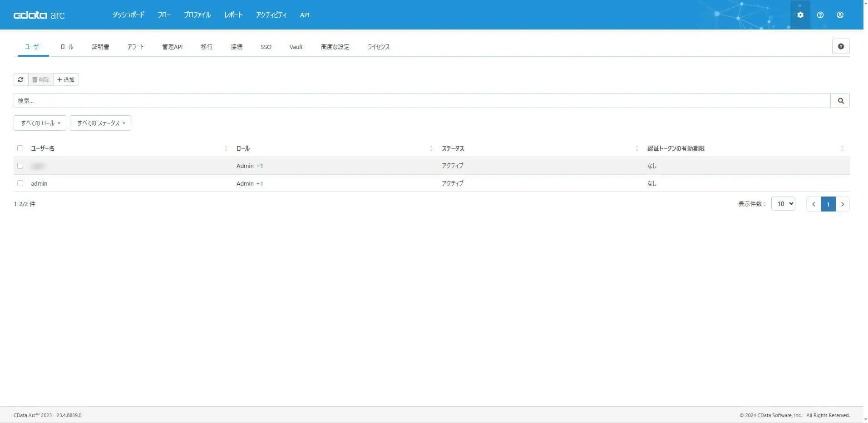The image size is (868, 423).
Task: Check the first user row checkbox
Action: pos(20,166)
